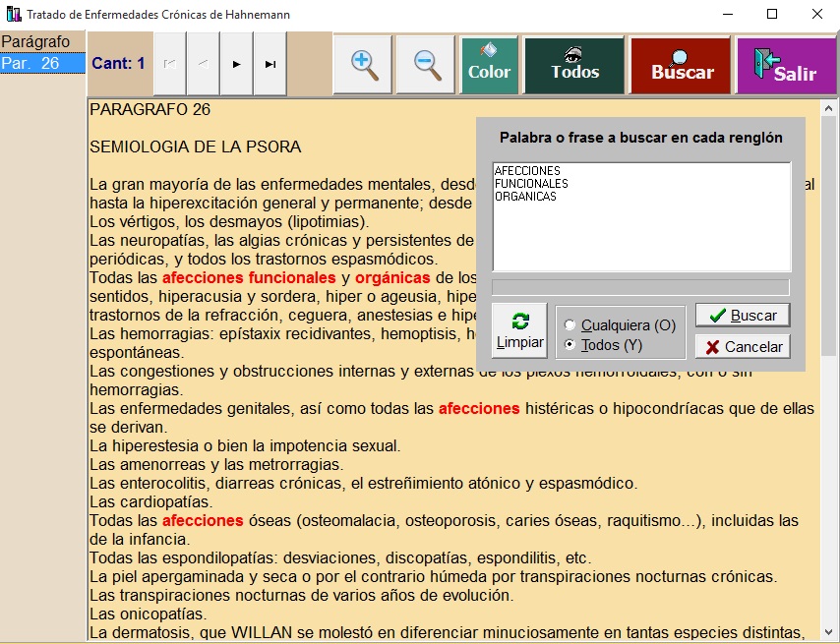Run the search with dialog Buscar button
This screenshot has width=840, height=644.
point(743,316)
